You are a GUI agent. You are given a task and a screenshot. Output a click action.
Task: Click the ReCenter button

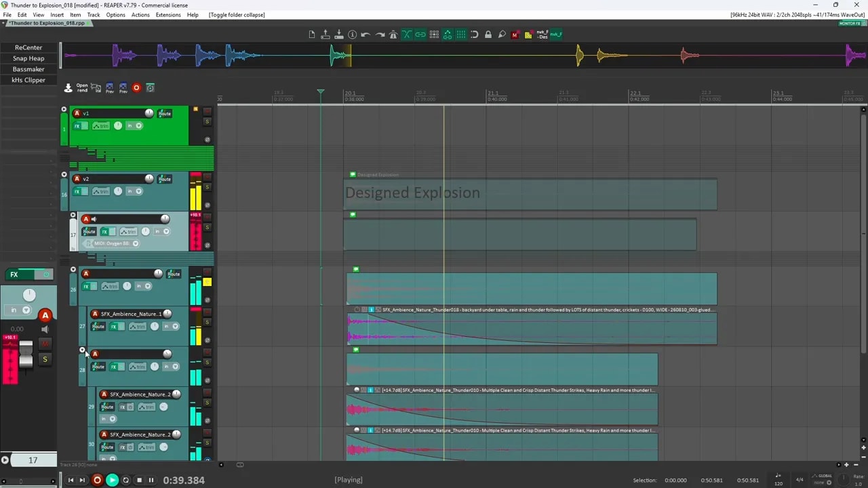[28, 47]
